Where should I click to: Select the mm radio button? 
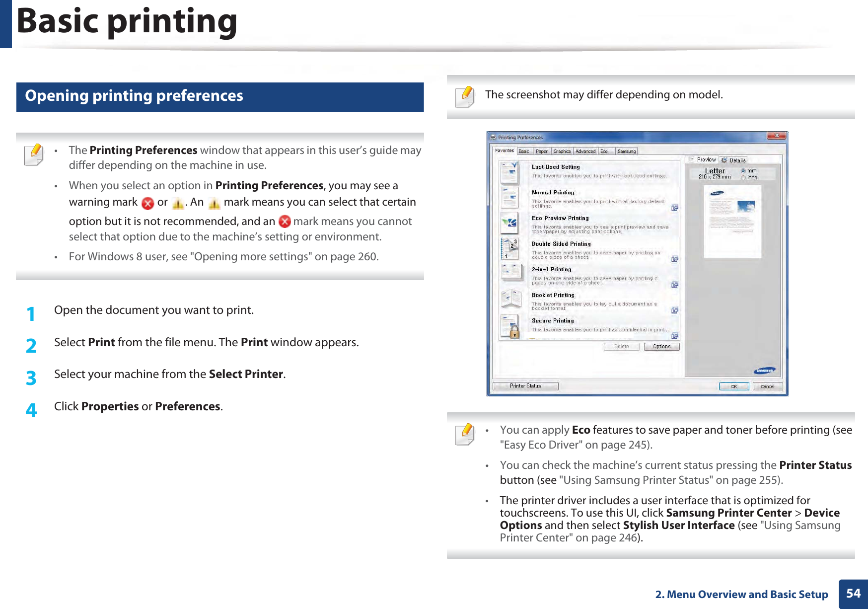point(742,171)
